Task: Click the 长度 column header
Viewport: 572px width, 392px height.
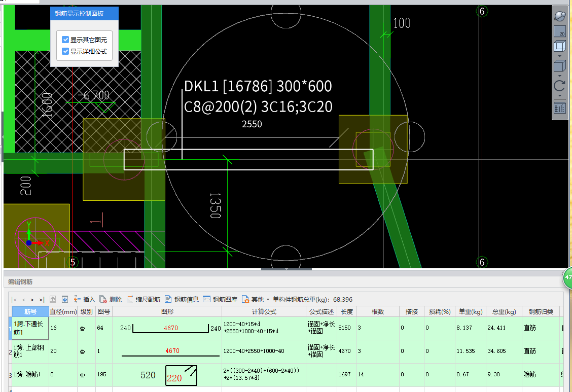Action: (x=346, y=311)
